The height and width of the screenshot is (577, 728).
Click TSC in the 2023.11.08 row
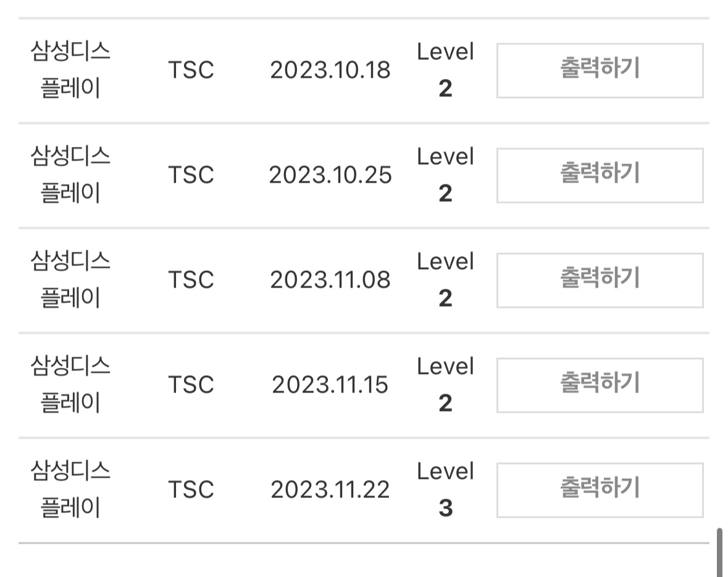(x=191, y=280)
